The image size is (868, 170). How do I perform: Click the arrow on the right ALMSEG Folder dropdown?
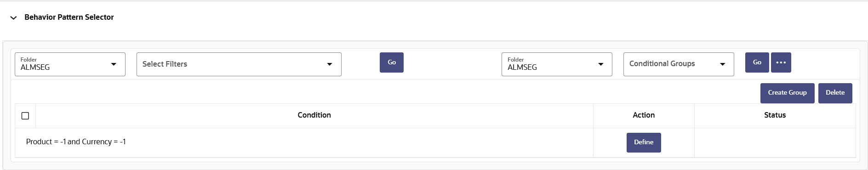click(600, 64)
